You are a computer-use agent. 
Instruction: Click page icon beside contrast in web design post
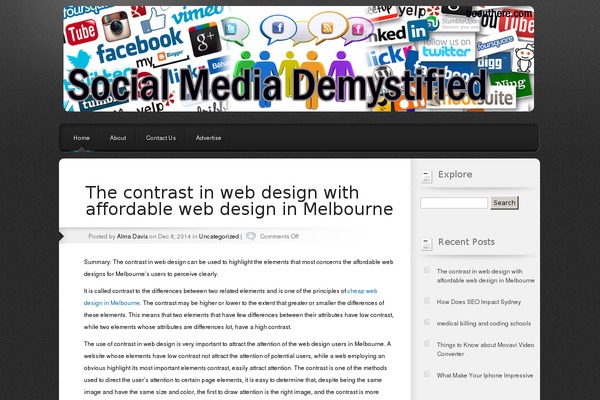click(427, 270)
